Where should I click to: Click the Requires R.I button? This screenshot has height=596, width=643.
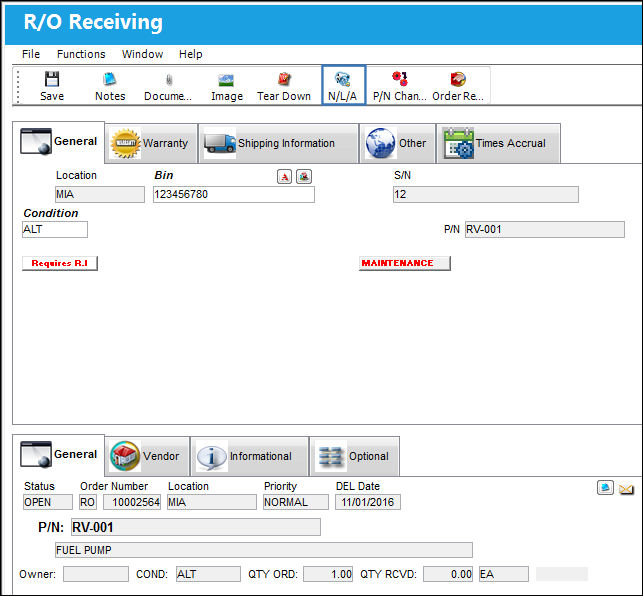pos(60,263)
